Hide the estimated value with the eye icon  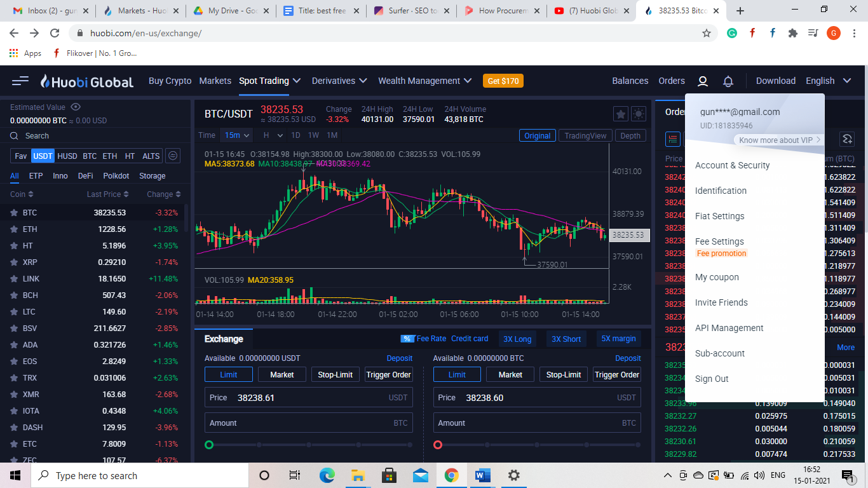pos(76,107)
